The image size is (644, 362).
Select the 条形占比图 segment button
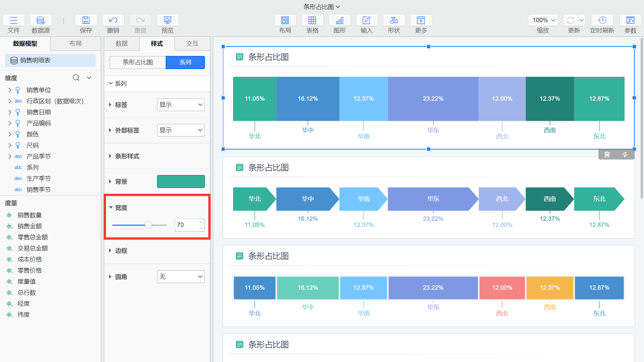[x=138, y=62]
